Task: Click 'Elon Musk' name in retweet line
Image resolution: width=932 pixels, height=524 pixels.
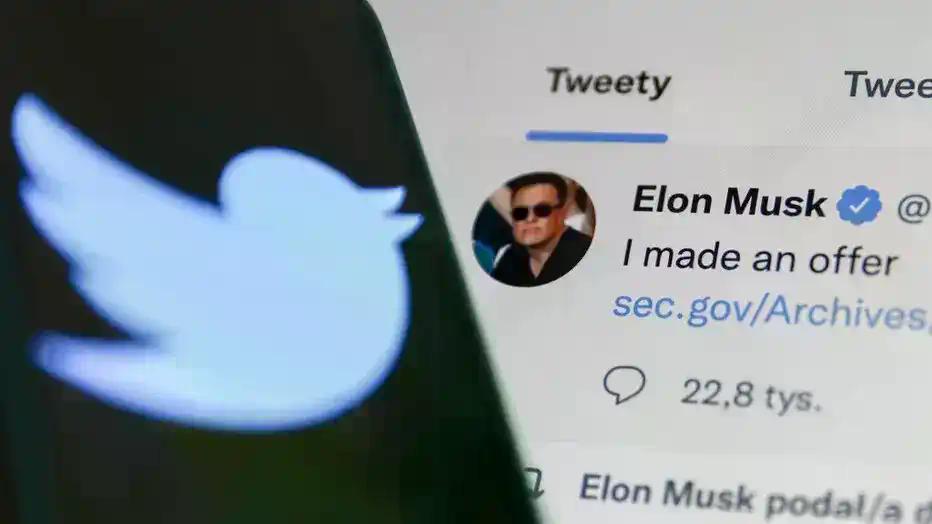Action: 666,493
